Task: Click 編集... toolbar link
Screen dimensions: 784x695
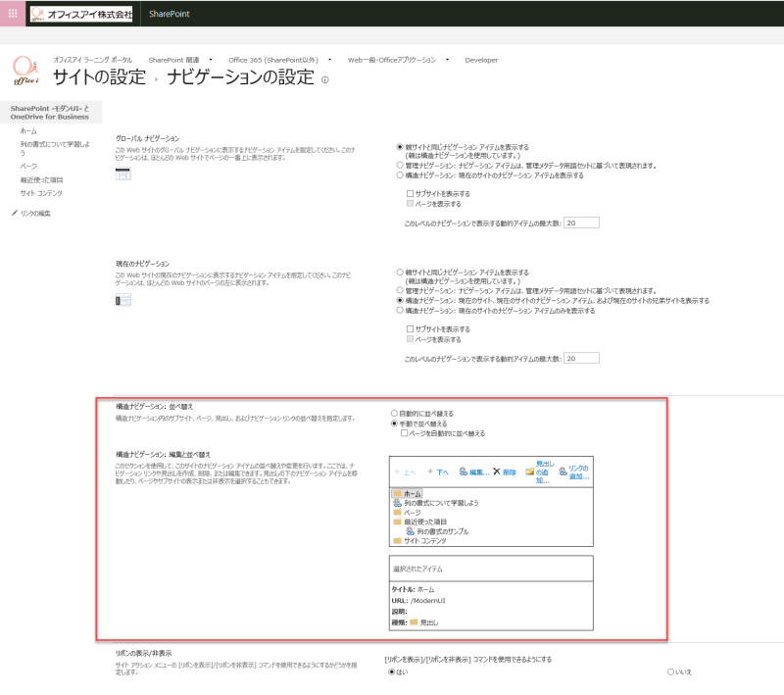Action: [x=479, y=472]
